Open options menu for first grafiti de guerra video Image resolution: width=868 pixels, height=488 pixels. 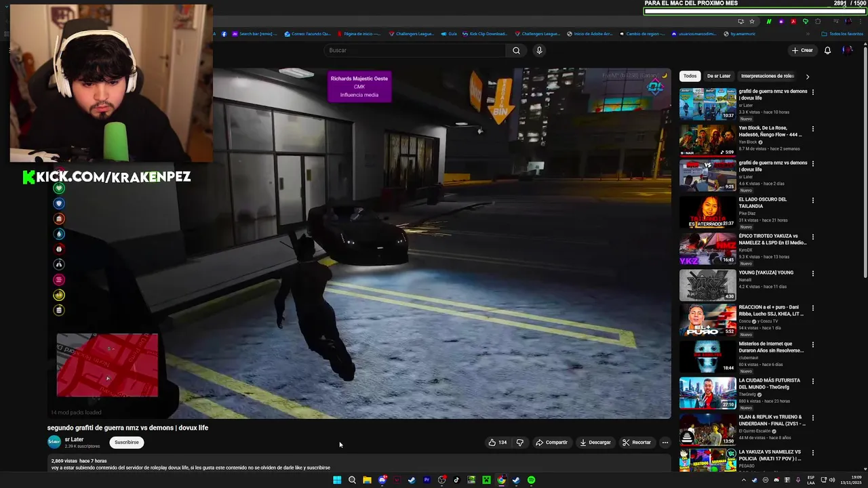[812, 91]
